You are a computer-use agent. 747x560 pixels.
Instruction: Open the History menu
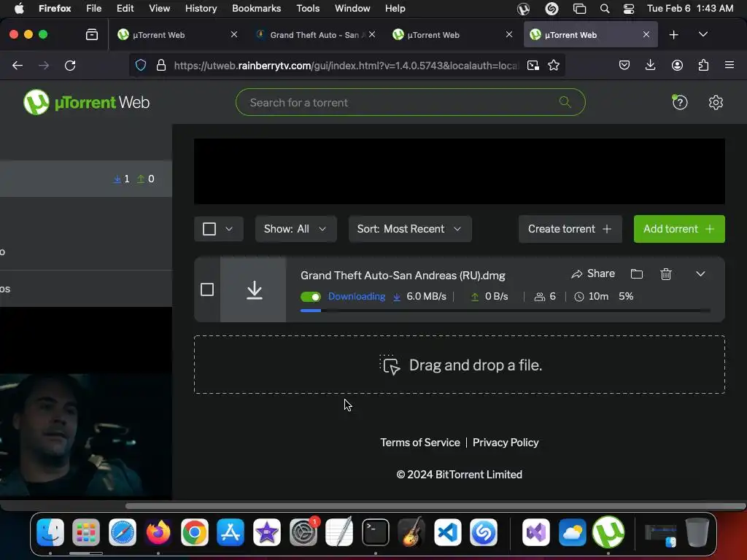(201, 9)
